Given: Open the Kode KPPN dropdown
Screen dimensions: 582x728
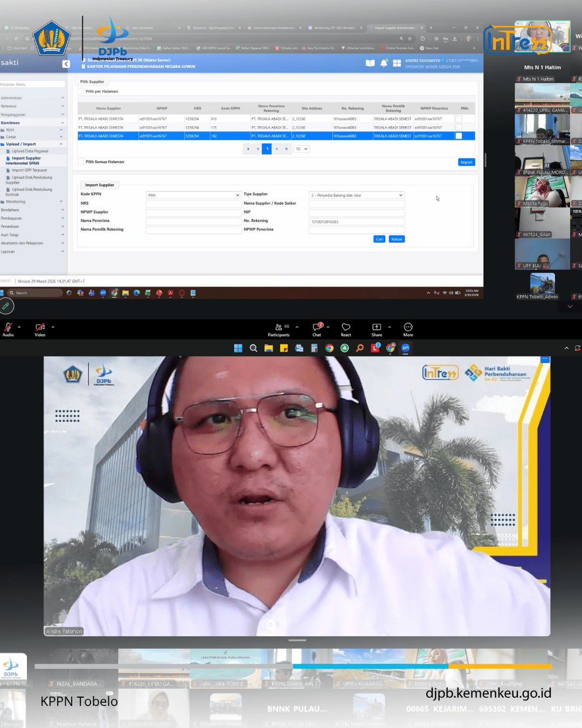Looking at the screenshot, I should point(193,195).
